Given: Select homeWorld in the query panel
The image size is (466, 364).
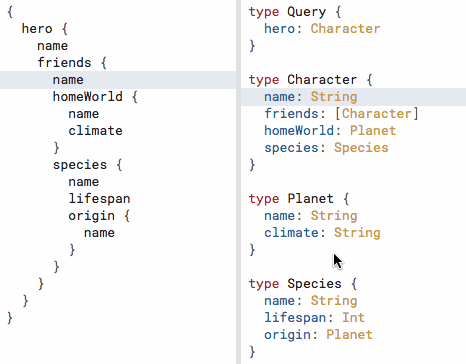Looking at the screenshot, I should pos(87,97).
